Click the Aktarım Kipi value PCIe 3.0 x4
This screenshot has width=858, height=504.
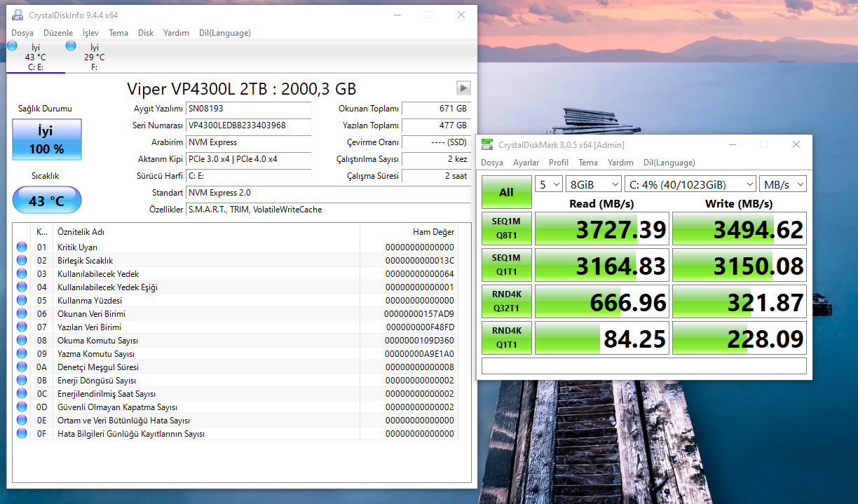pyautogui.click(x=249, y=159)
